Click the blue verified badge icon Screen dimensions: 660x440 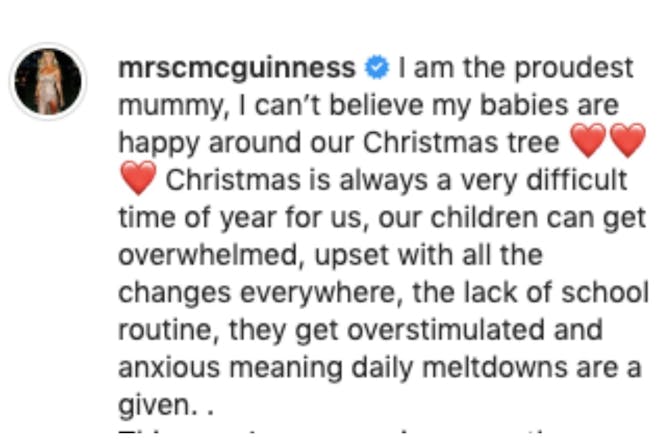(x=377, y=68)
